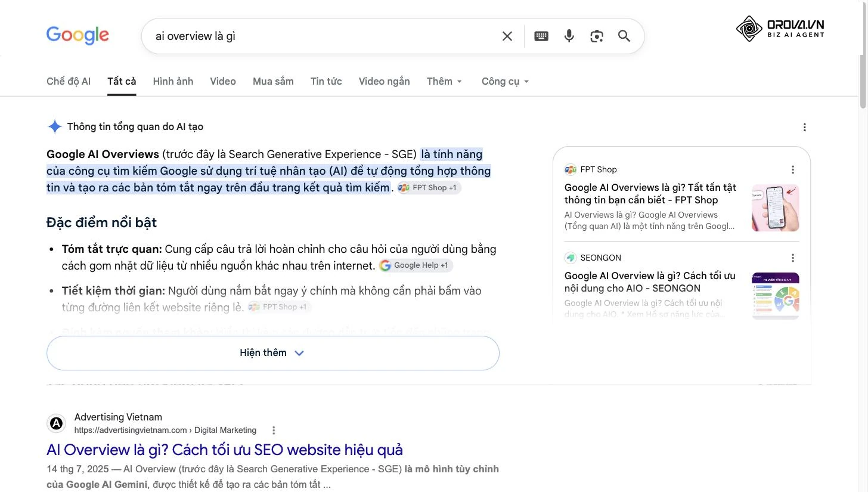The height and width of the screenshot is (492, 868).
Task: Open AI overview three-dot options menu
Action: [x=805, y=127]
